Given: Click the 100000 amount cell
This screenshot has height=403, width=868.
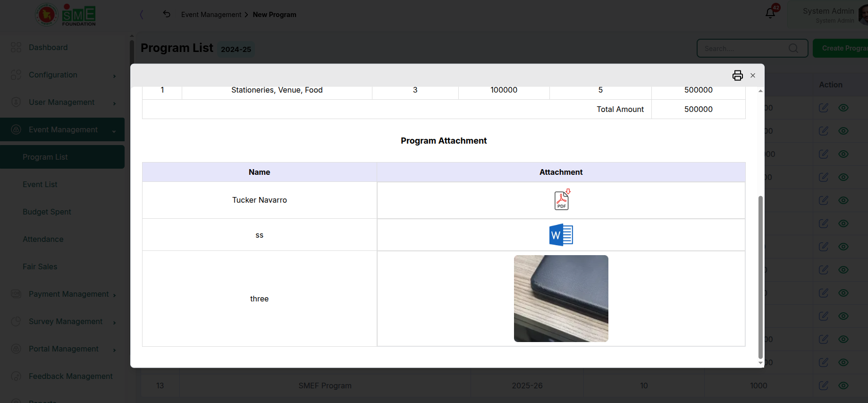Looking at the screenshot, I should click(x=504, y=90).
